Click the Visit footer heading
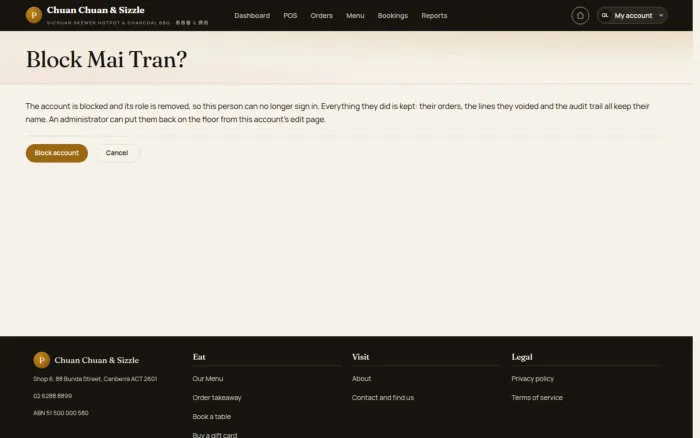The height and width of the screenshot is (438, 700). [360, 357]
